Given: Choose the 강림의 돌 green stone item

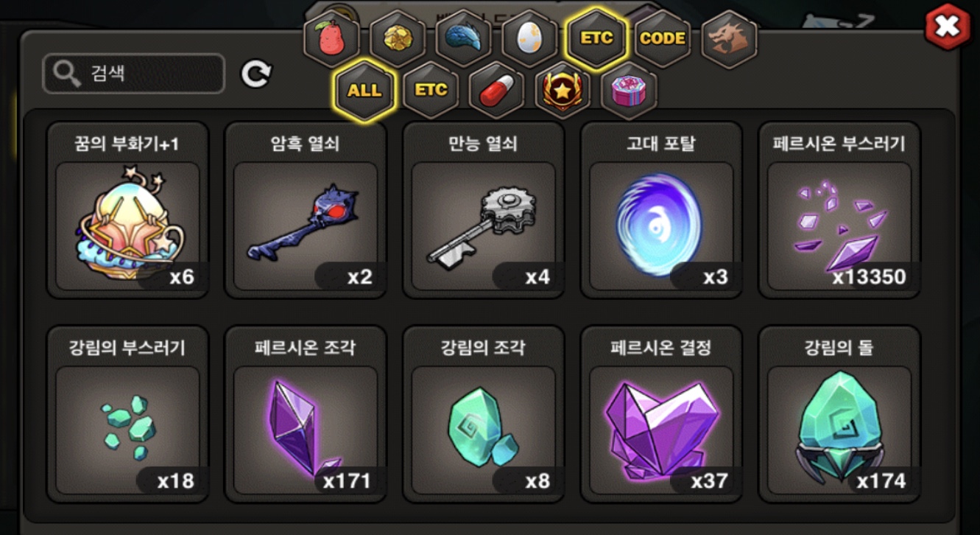Looking at the screenshot, I should tap(839, 414).
